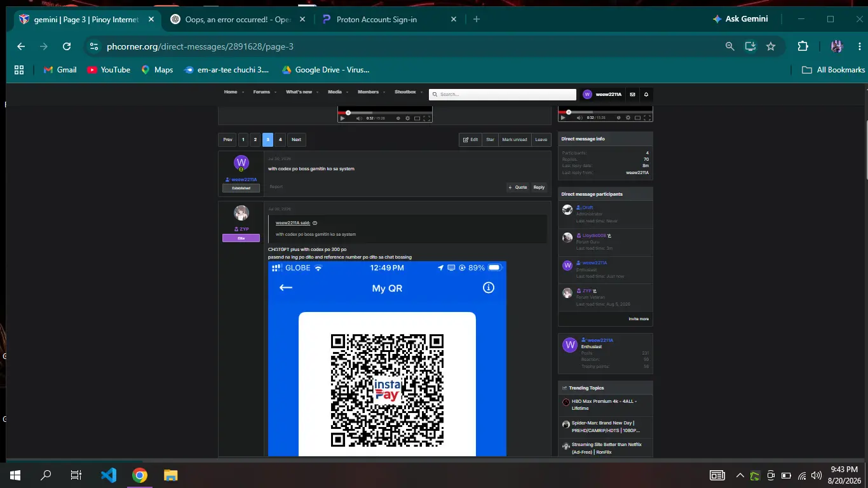This screenshot has height=488, width=868.
Task: Go to page 2 of the conversation
Action: click(255, 140)
